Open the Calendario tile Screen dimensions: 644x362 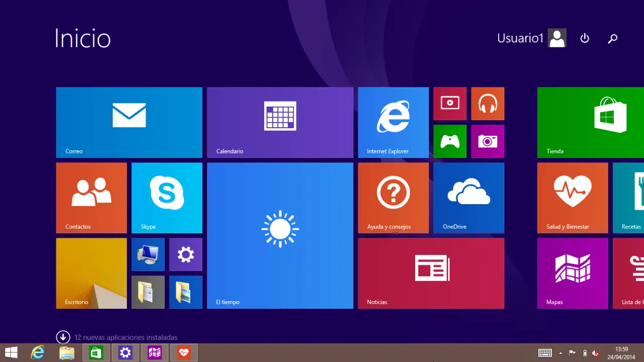280,122
